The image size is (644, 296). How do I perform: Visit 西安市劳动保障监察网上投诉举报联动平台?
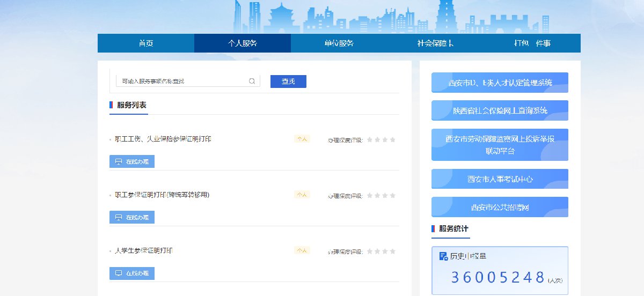click(x=500, y=145)
